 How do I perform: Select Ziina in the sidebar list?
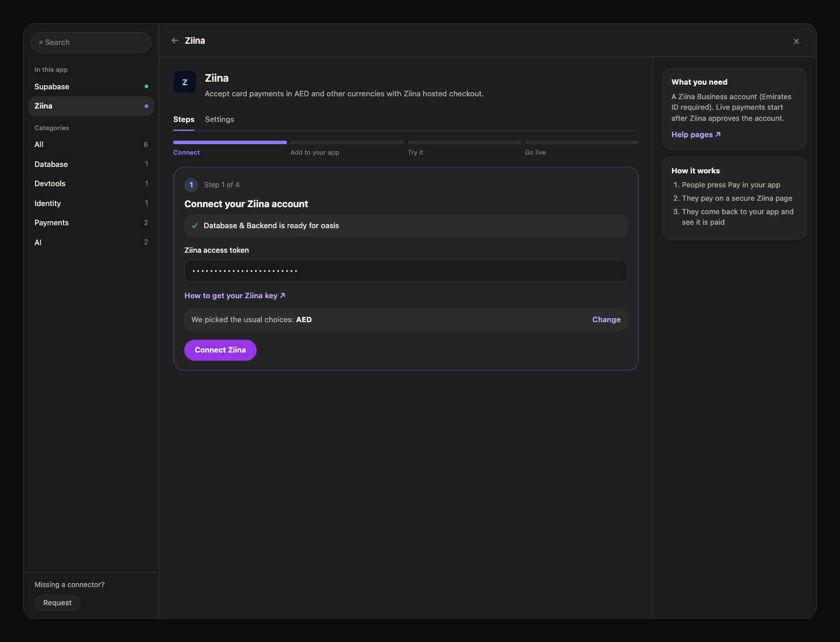(91, 106)
